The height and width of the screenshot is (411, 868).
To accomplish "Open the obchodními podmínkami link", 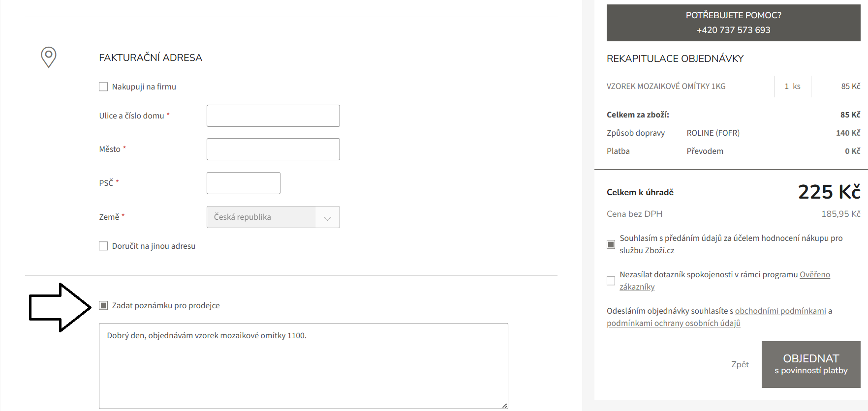I will click(780, 311).
